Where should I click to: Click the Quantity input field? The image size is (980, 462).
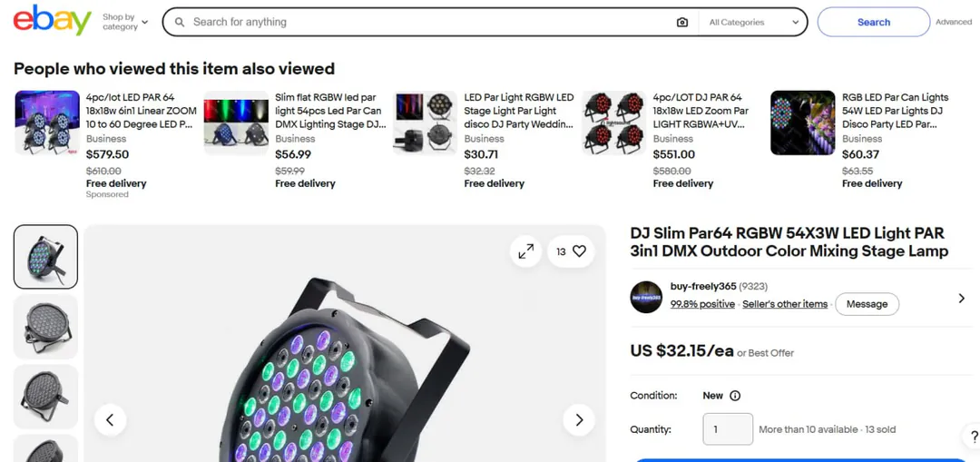pos(728,429)
